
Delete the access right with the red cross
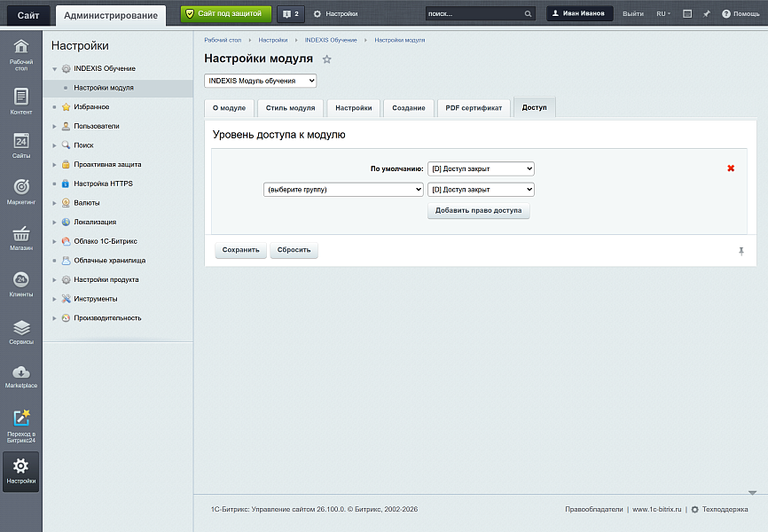[731, 168]
